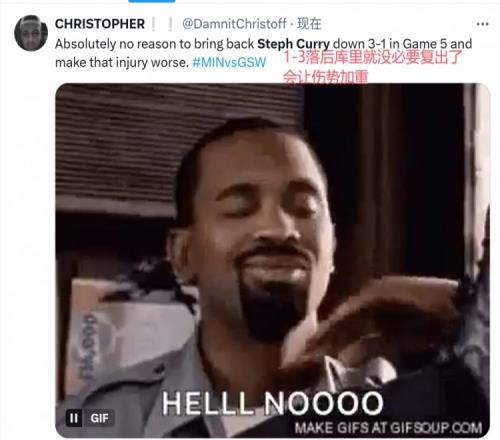Pause the playing GIF

click(74, 418)
